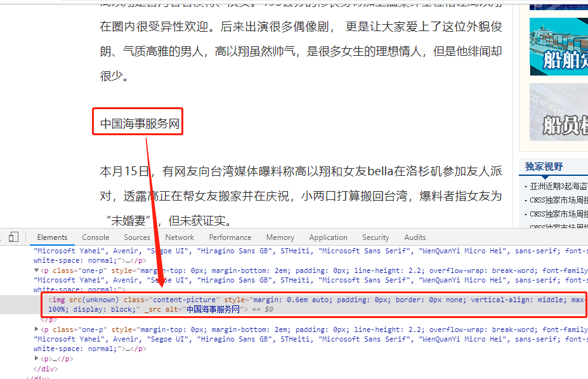Open the 亚洲近期3起海盗 news link

558,186
